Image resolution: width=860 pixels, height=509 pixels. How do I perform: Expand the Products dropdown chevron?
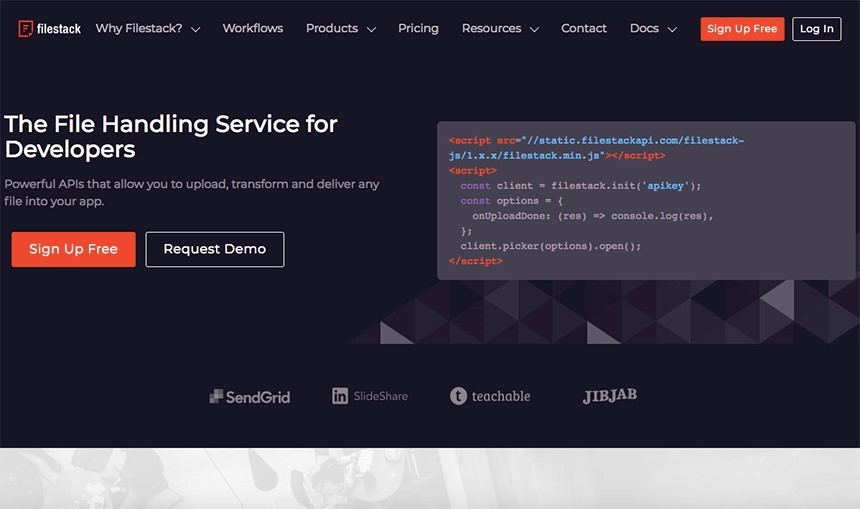(x=371, y=30)
